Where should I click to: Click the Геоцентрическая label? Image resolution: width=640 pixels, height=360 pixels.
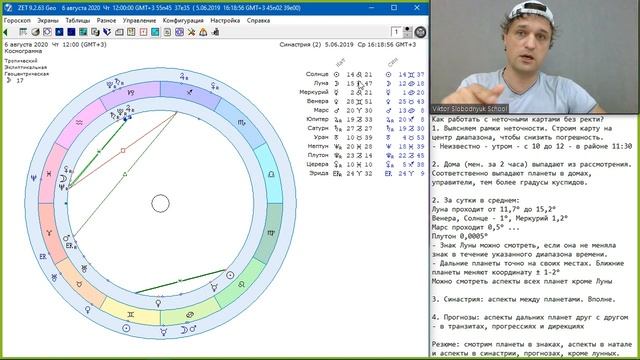(x=27, y=74)
